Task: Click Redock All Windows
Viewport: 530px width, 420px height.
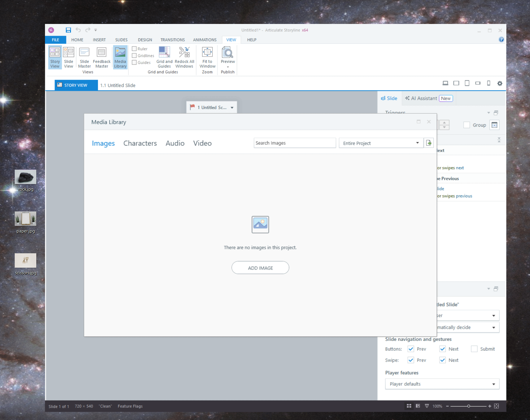Action: [x=184, y=57]
